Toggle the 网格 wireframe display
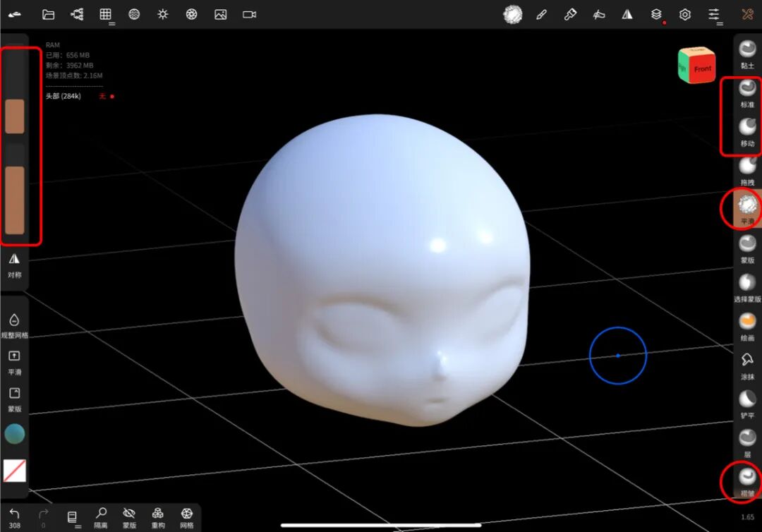 186,518
